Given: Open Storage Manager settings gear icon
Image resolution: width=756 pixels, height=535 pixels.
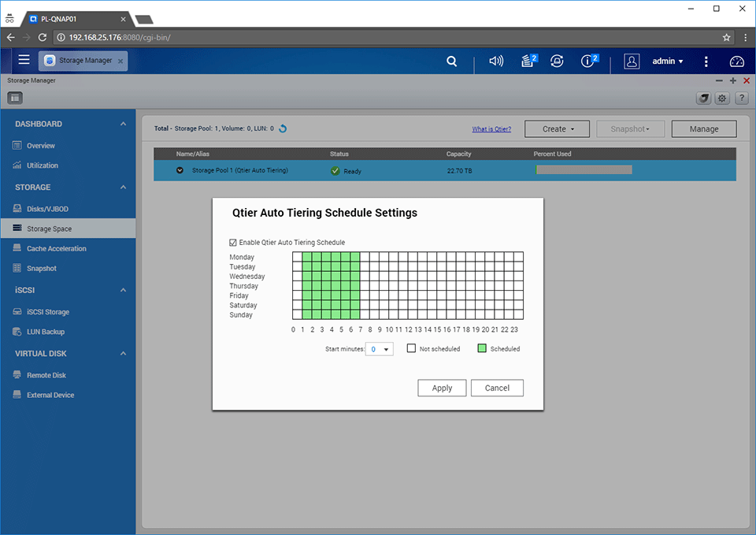Looking at the screenshot, I should click(x=722, y=98).
